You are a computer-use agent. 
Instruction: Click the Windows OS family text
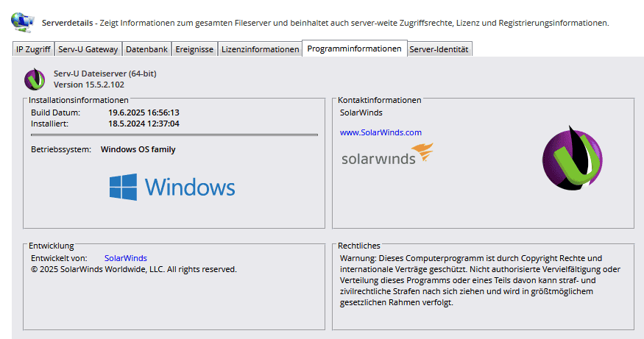coord(138,149)
